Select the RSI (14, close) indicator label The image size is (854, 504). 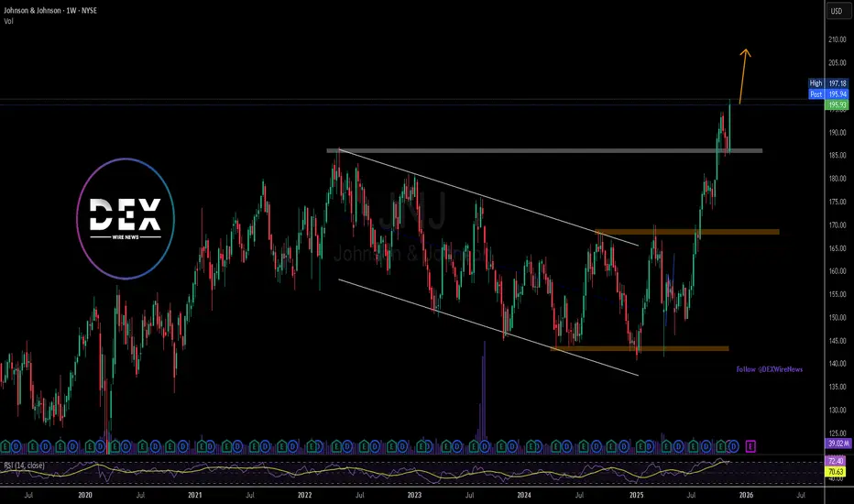(x=25, y=466)
